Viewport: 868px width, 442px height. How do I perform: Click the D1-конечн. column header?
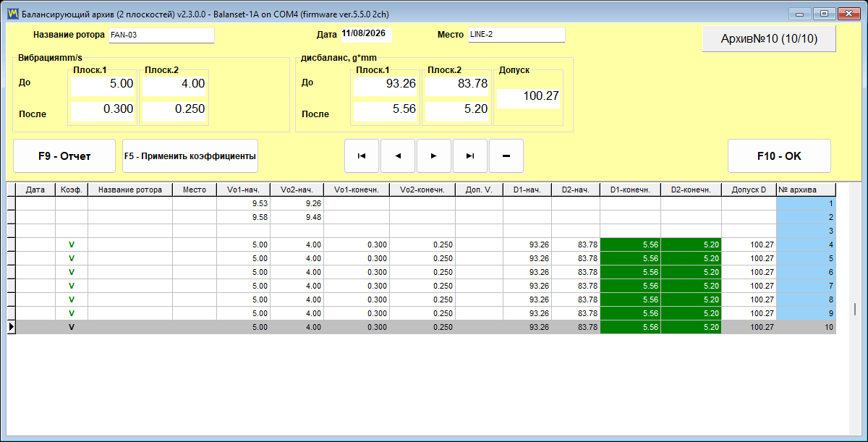pyautogui.click(x=630, y=190)
